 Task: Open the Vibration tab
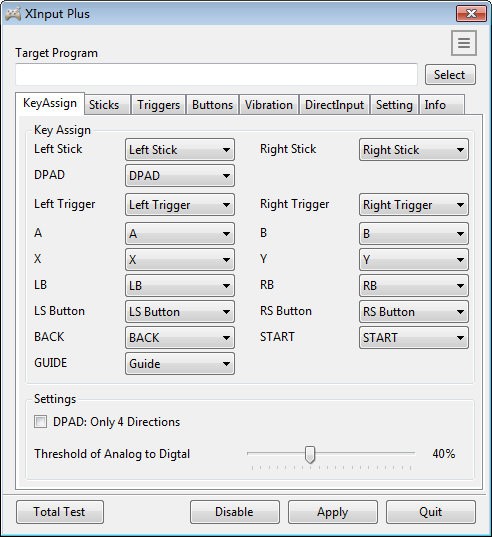tap(269, 105)
